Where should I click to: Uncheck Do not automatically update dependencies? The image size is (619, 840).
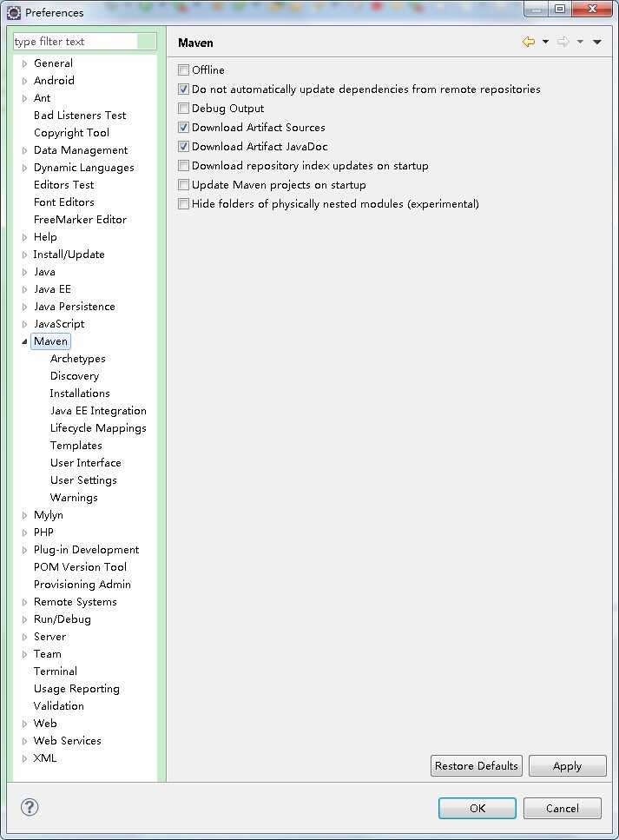point(184,89)
